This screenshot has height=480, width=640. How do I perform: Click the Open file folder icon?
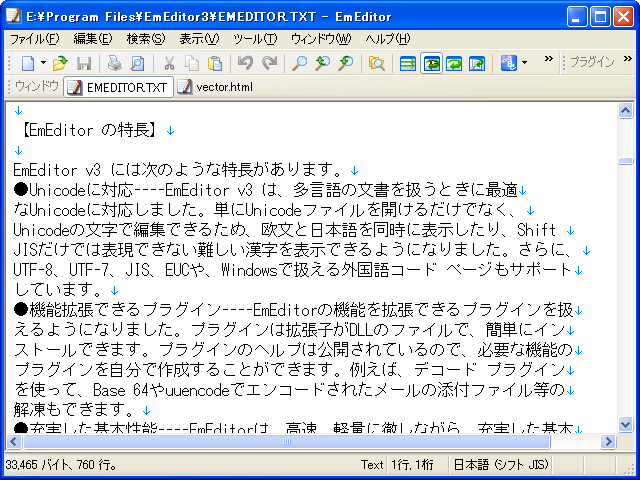tap(60, 63)
